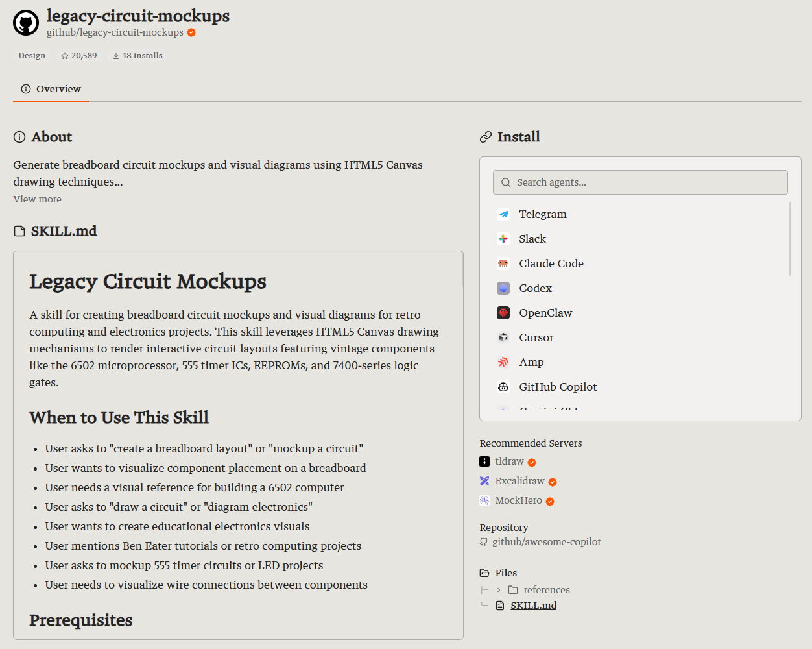Choose Codex from the install agents
Screen dimensions: 812x649
click(x=535, y=288)
